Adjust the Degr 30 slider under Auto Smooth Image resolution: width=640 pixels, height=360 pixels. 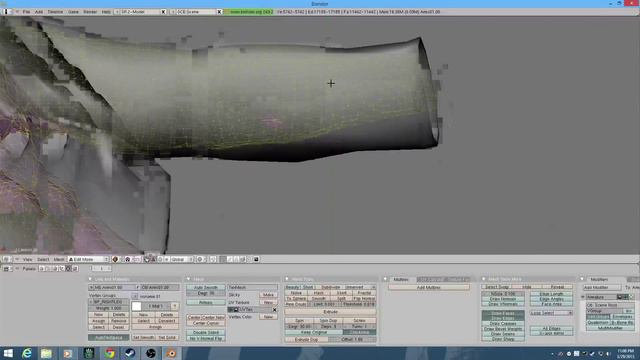tap(206, 293)
